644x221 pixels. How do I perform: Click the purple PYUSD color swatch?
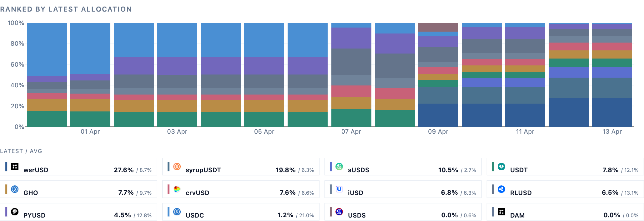tap(6, 212)
